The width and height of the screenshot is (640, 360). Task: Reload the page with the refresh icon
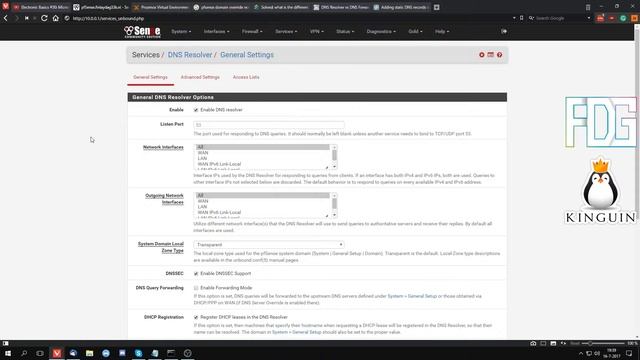(44, 18)
